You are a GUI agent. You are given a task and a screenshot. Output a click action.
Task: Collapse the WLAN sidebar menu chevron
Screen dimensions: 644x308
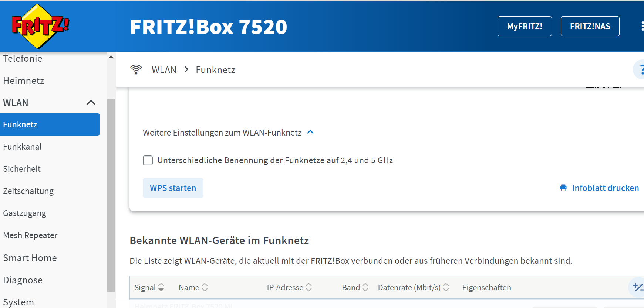pyautogui.click(x=91, y=103)
